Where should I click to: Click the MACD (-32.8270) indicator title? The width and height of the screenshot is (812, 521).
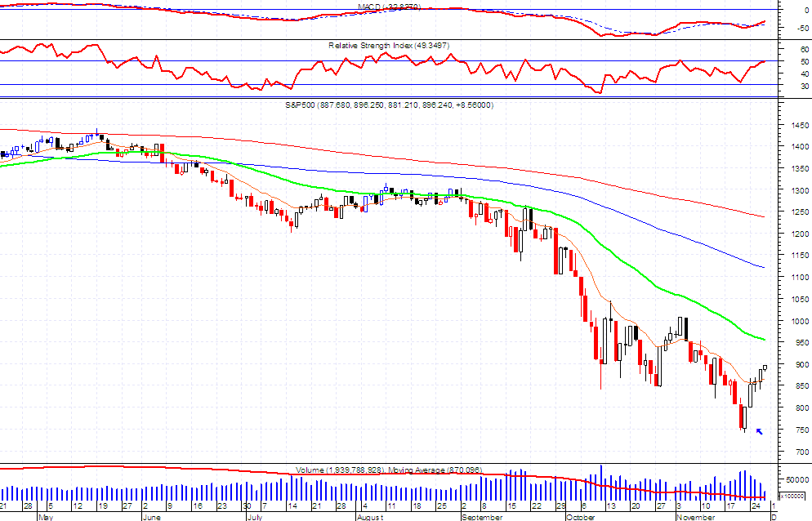tap(390, 7)
